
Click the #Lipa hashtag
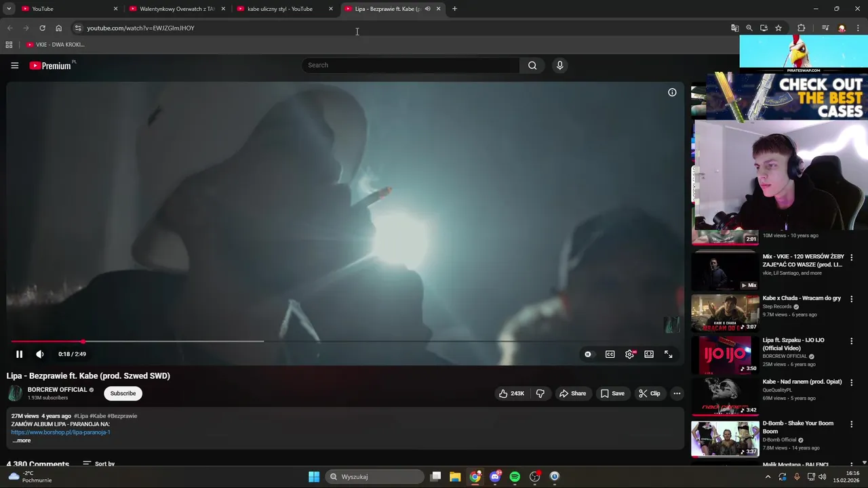[x=81, y=416]
